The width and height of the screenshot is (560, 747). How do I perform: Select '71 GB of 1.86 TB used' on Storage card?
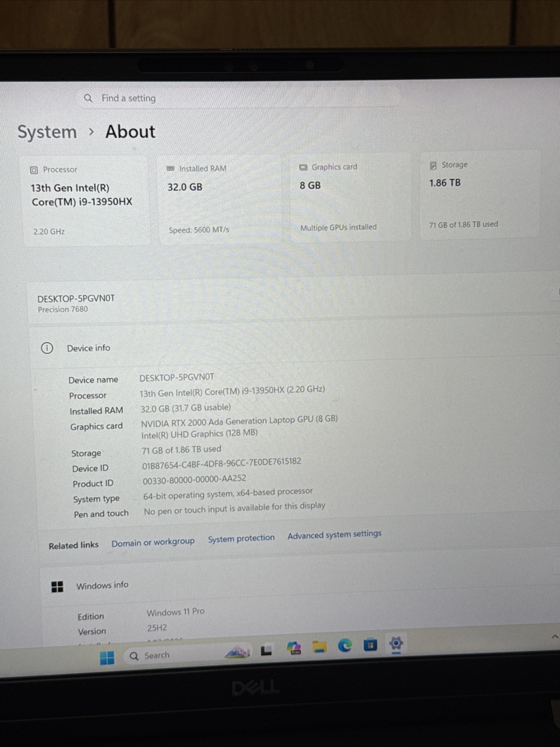(x=463, y=225)
